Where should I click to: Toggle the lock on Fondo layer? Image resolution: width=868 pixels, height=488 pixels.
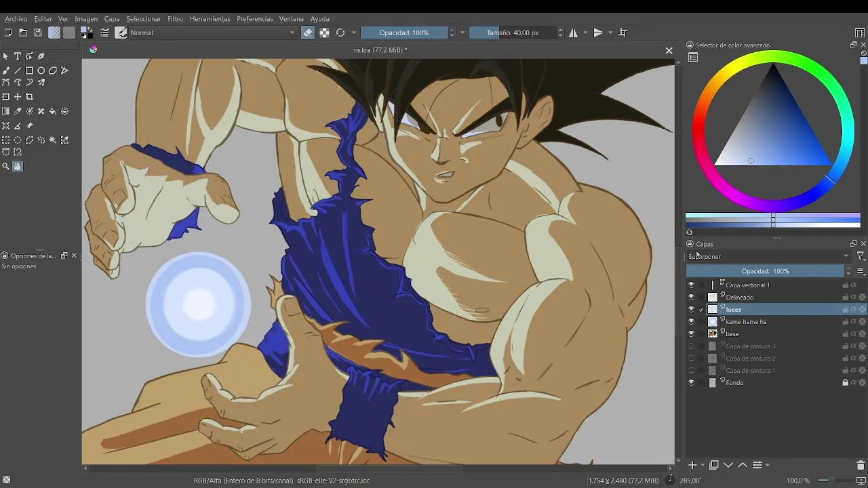point(845,382)
